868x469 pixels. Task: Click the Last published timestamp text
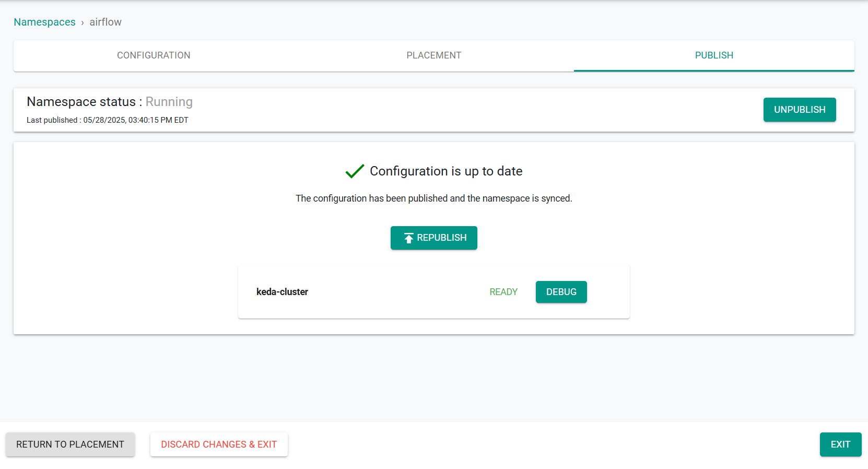(108, 120)
